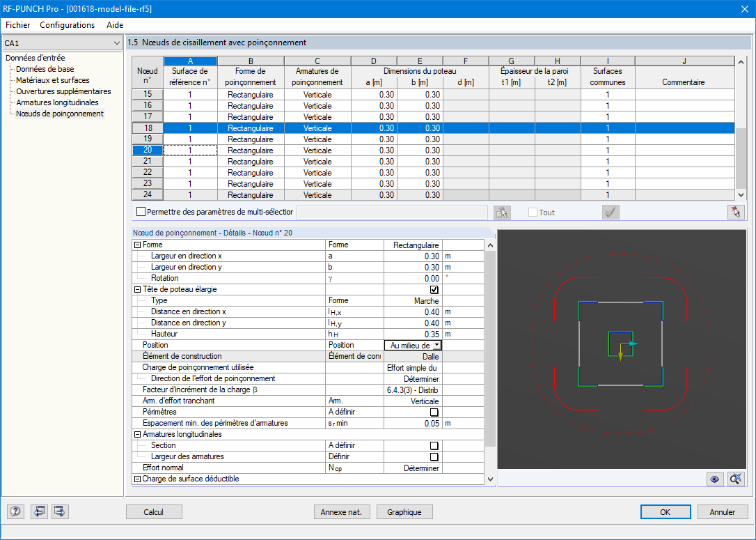Select Armatures longitudinales in the navigator tree
This screenshot has height=540, width=756.
(x=57, y=102)
